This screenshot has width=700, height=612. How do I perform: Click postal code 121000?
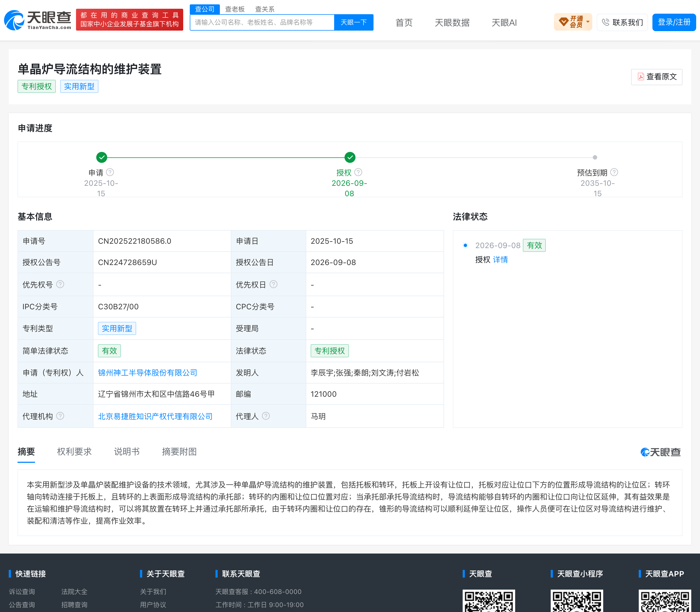tap(323, 394)
